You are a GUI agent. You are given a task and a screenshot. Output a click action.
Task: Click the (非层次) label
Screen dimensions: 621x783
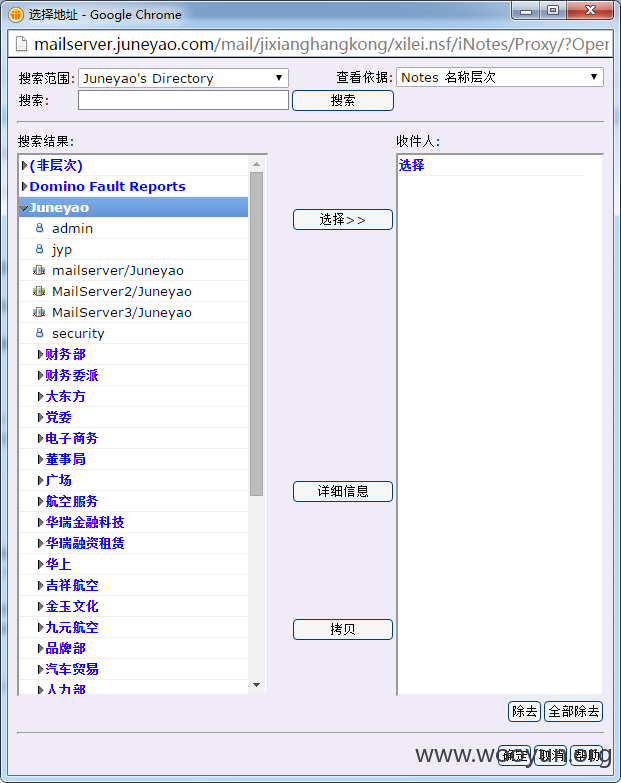[x=56, y=165]
